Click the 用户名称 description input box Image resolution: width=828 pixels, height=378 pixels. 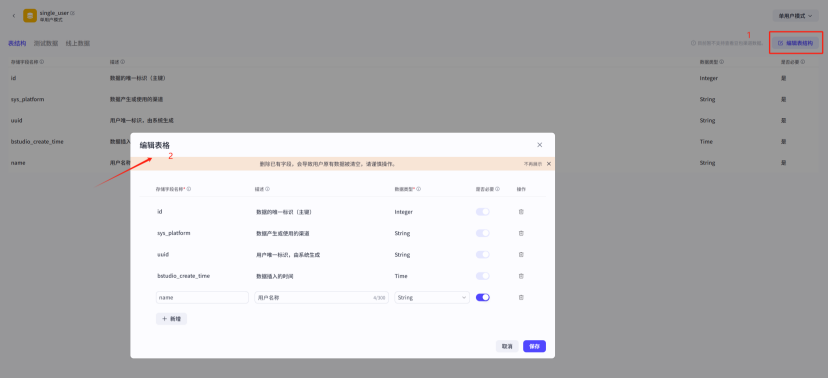click(x=322, y=298)
